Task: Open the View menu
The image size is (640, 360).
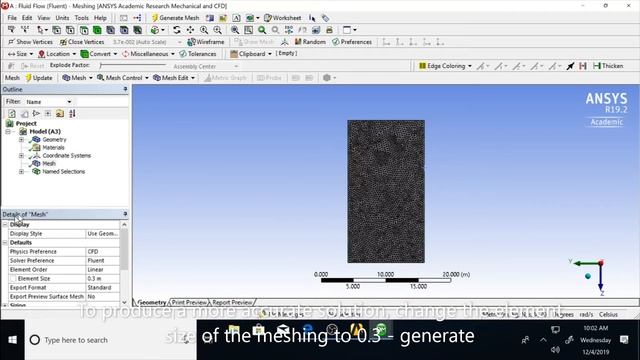Action: [44, 18]
